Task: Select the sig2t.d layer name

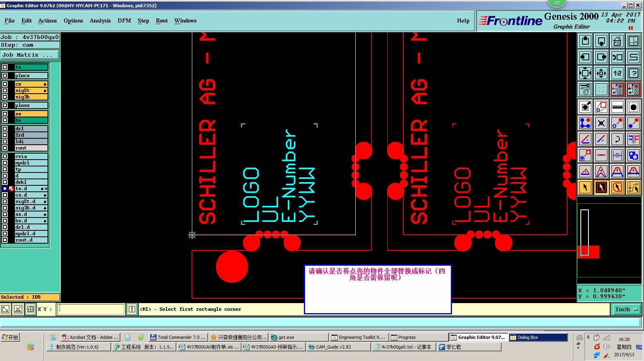Action: [31, 201]
